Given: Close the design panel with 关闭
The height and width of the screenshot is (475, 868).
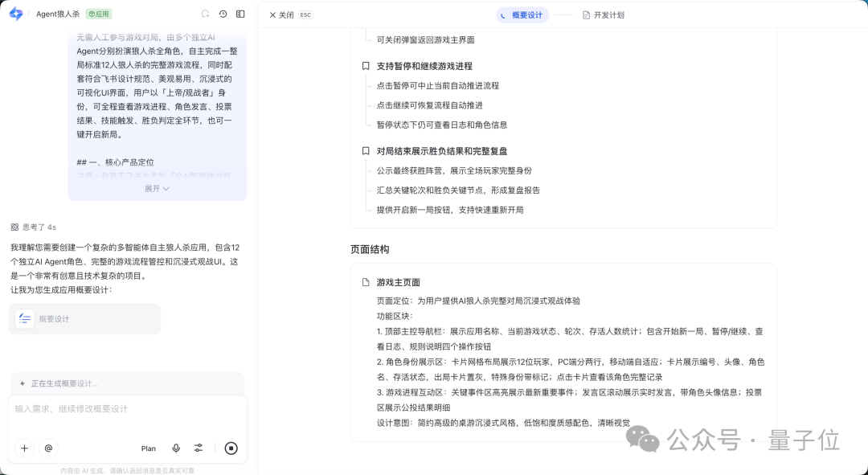Looking at the screenshot, I should click(x=281, y=15).
